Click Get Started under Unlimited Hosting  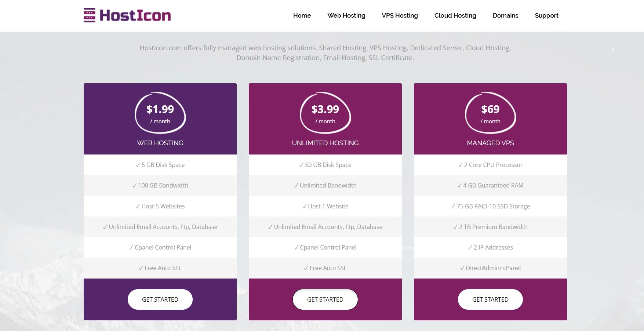coord(325,299)
